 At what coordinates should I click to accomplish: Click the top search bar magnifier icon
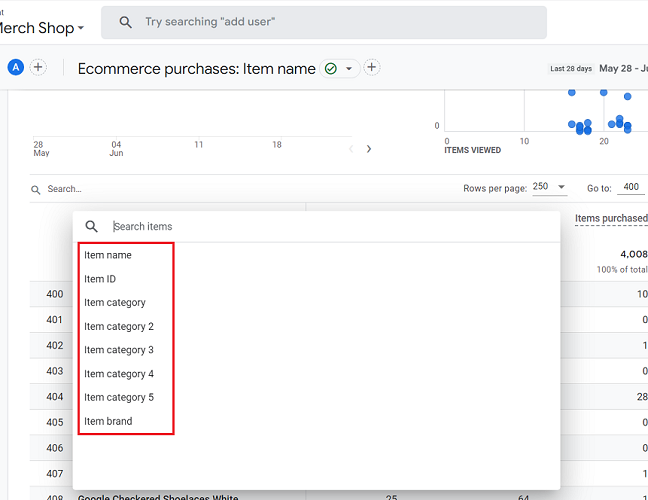click(x=125, y=22)
